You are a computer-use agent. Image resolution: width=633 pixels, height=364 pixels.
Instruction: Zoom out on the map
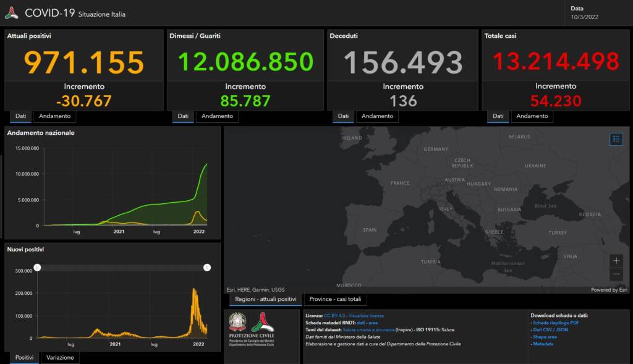616,274
